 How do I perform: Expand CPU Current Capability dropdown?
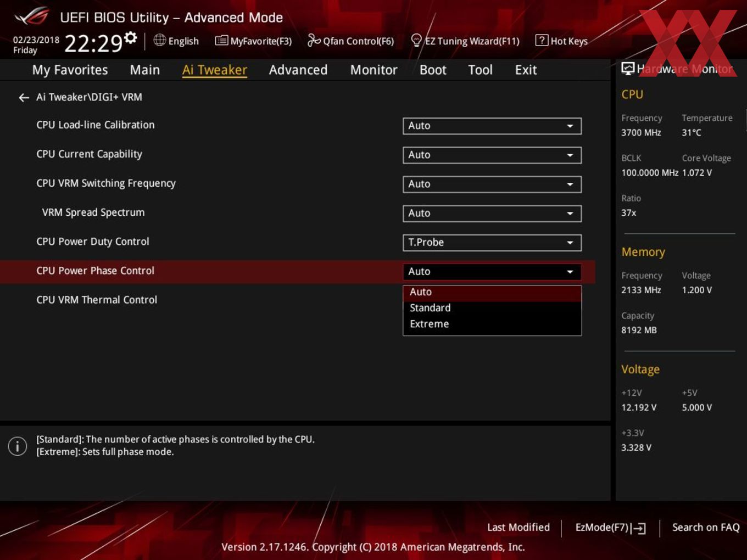492,155
